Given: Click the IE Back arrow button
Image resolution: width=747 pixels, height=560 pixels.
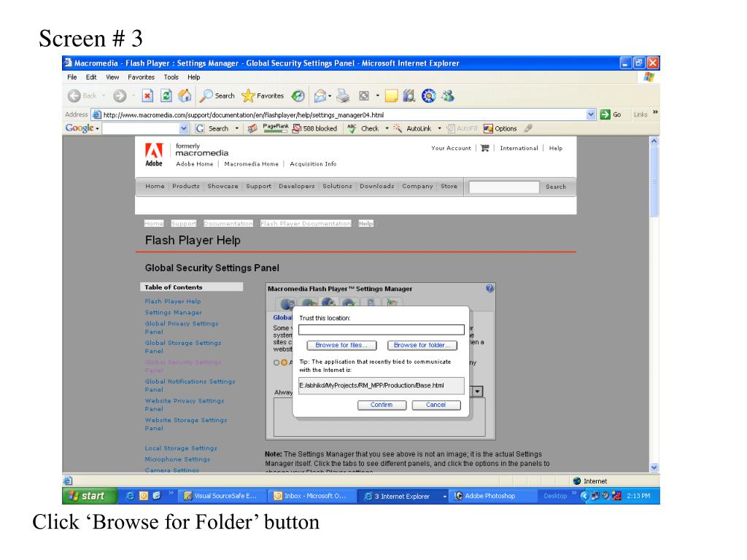Looking at the screenshot, I should [74, 96].
